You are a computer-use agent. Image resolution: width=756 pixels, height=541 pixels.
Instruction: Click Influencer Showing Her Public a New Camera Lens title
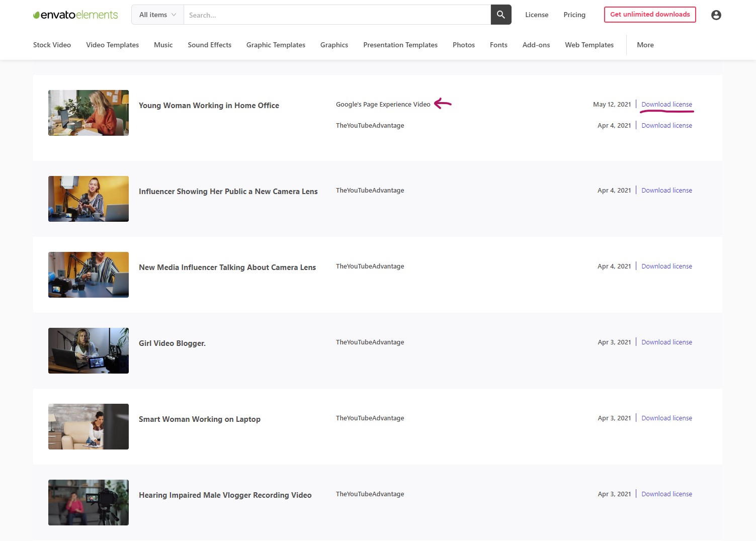[228, 192]
